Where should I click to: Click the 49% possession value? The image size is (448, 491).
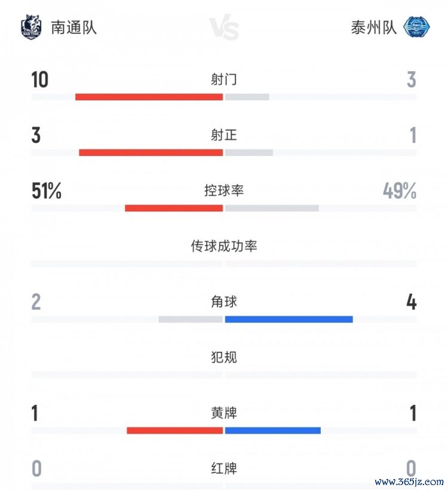(x=400, y=191)
